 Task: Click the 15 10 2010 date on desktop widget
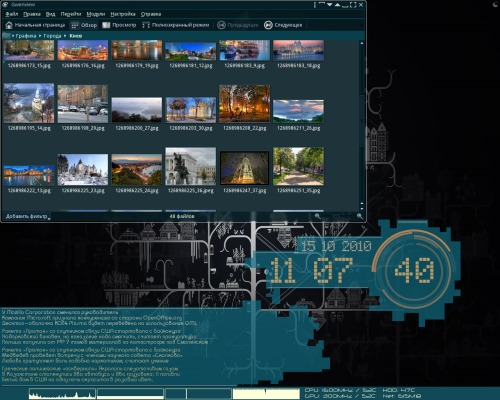click(x=336, y=246)
